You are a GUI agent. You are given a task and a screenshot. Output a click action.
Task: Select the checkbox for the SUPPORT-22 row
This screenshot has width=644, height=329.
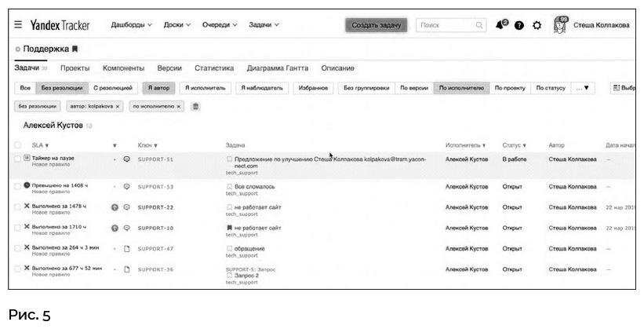coord(17,207)
